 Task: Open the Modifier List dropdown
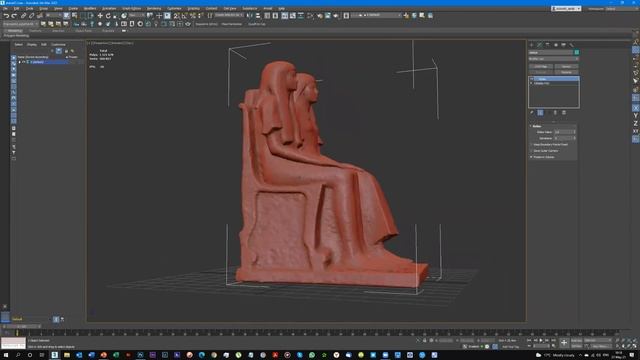[553, 59]
